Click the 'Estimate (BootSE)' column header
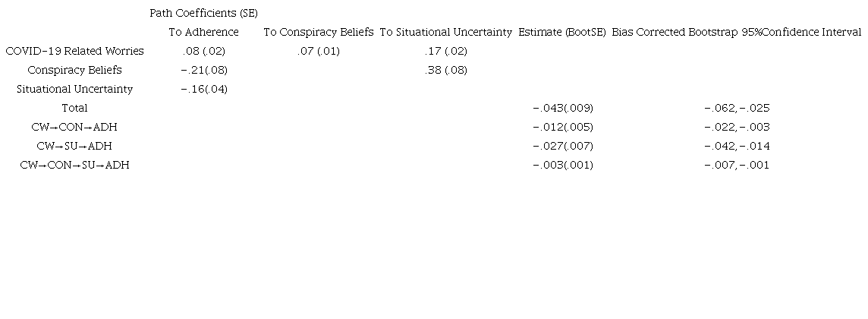This screenshot has width=868, height=319. point(562,33)
